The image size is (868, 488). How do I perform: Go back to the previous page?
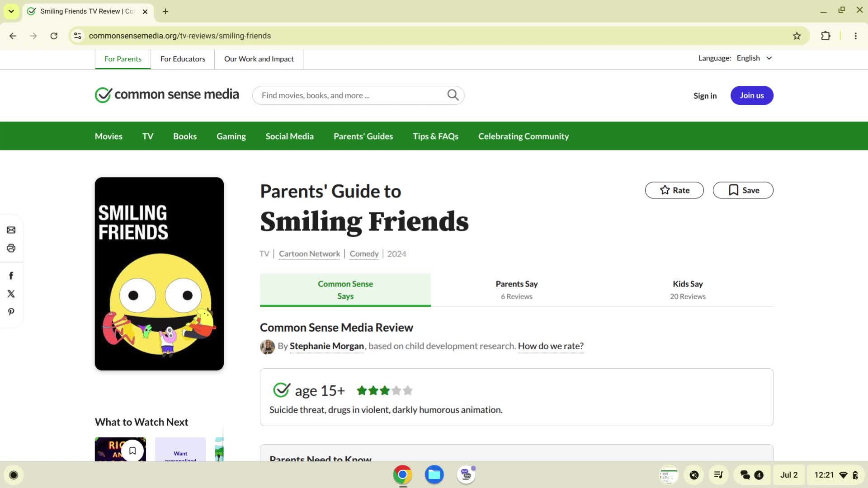coord(13,36)
